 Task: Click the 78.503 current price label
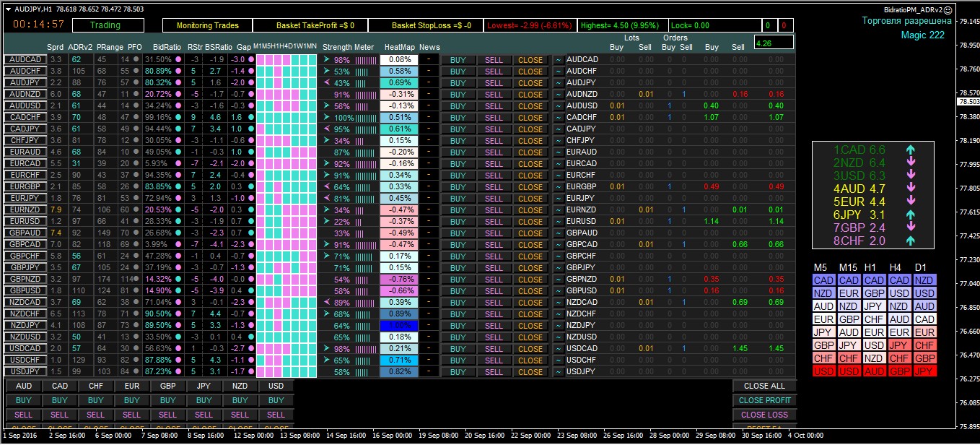click(968, 102)
